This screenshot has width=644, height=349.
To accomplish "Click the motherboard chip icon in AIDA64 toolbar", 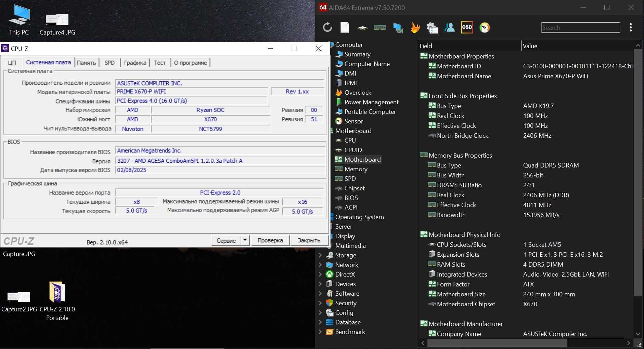I will click(362, 28).
